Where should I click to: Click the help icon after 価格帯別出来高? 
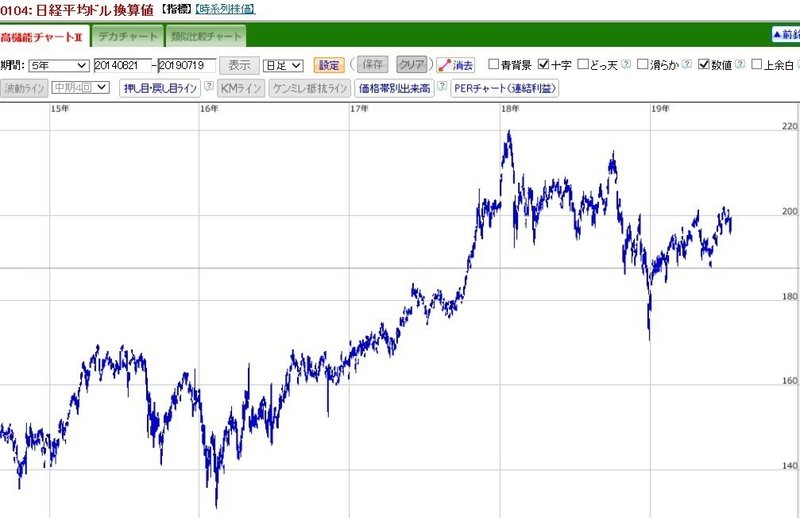click(x=442, y=86)
